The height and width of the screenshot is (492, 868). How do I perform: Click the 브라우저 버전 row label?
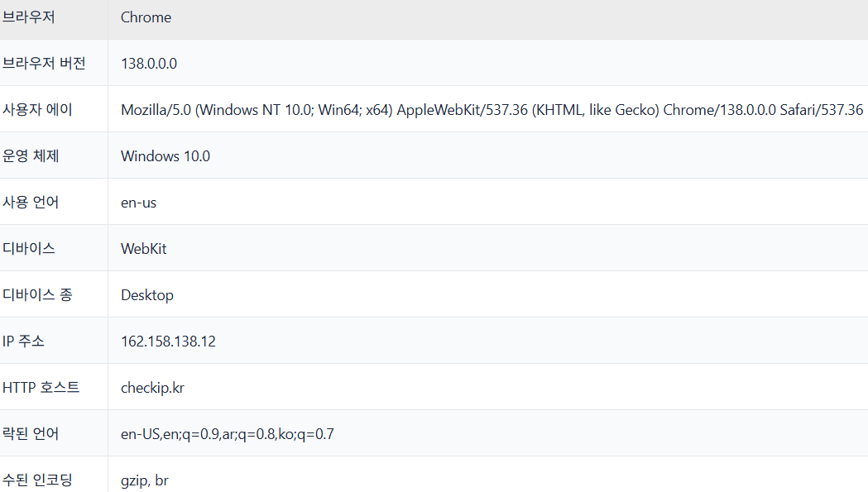pos(44,63)
